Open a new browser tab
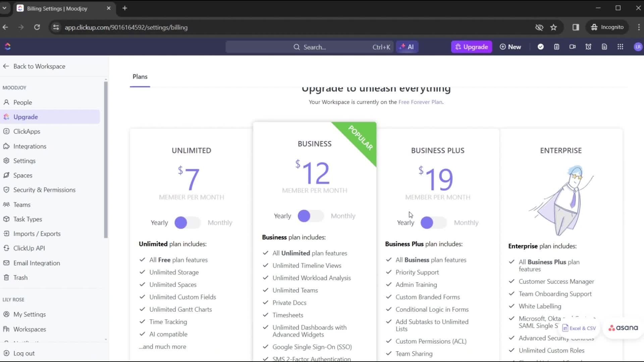The width and height of the screenshot is (644, 362). 125,8
